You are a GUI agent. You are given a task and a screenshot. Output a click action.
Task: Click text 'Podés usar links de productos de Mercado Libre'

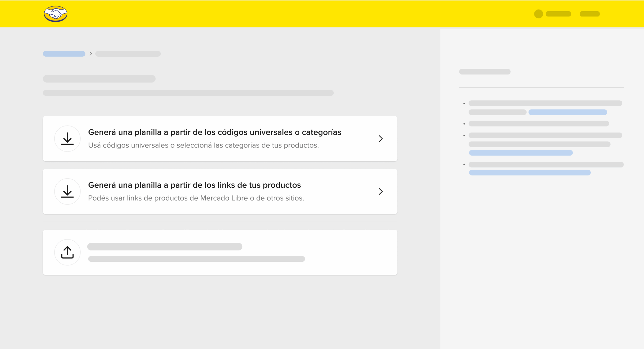[168, 198]
